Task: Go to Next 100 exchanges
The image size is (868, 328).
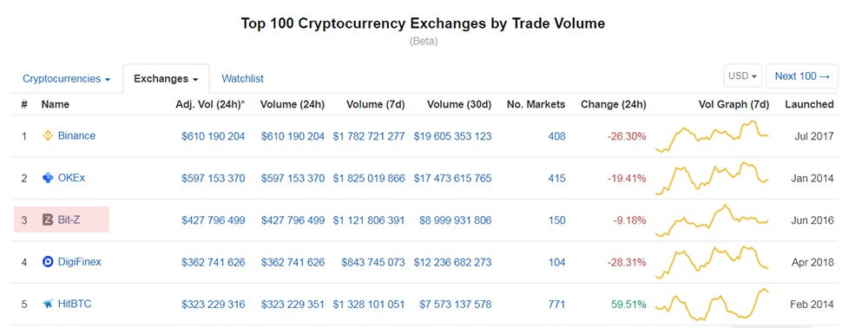Action: pos(801,76)
